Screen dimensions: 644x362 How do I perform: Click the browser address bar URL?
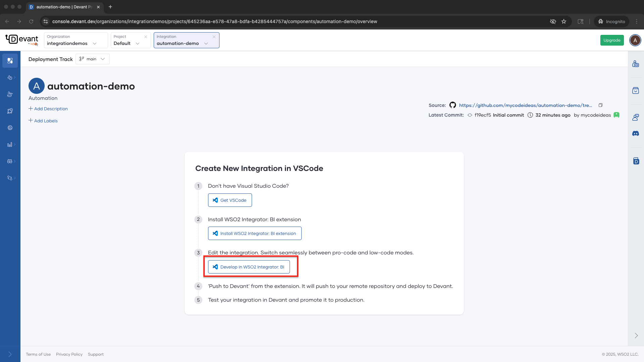[215, 21]
